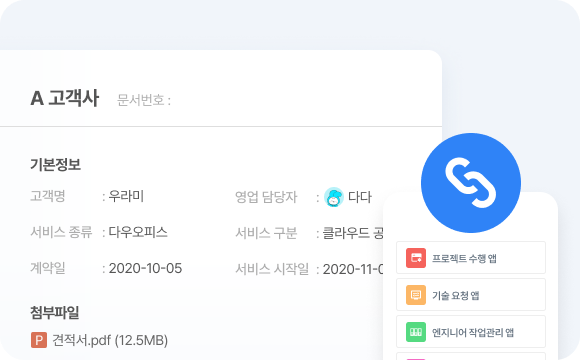Open the 프로젝트 수행 앱 item
This screenshot has height=360, width=580.
tap(471, 258)
